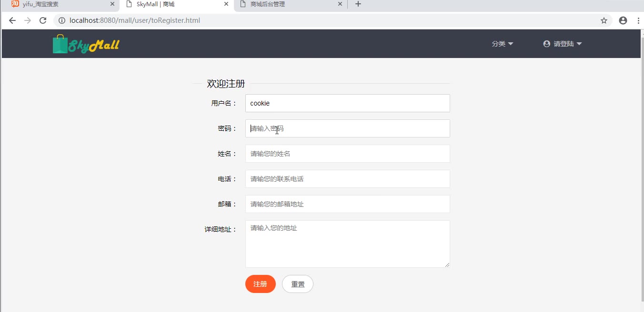644x312 pixels.
Task: Open a new tab with the plus icon
Action: click(x=358, y=4)
